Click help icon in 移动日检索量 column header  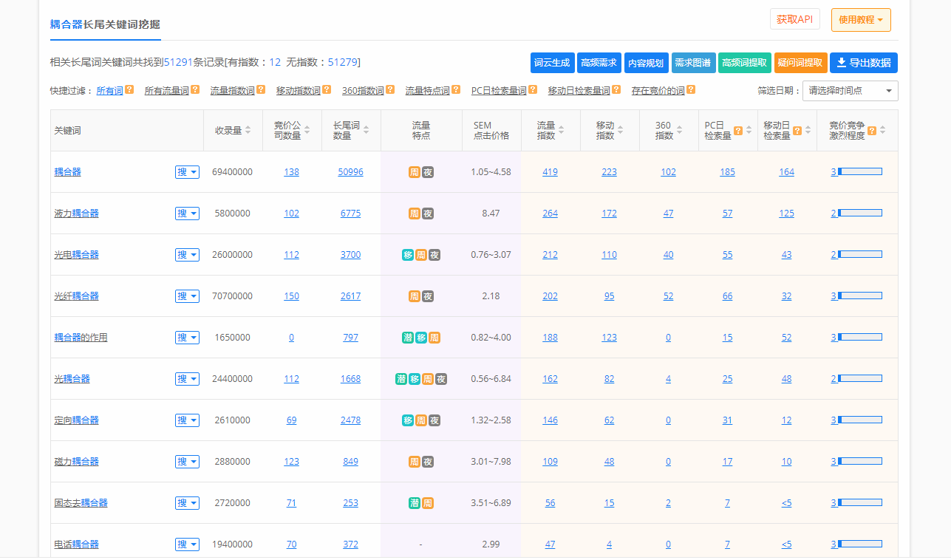(x=797, y=131)
